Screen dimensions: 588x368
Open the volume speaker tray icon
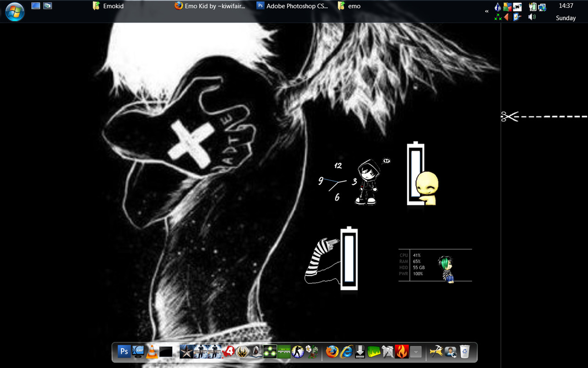532,17
